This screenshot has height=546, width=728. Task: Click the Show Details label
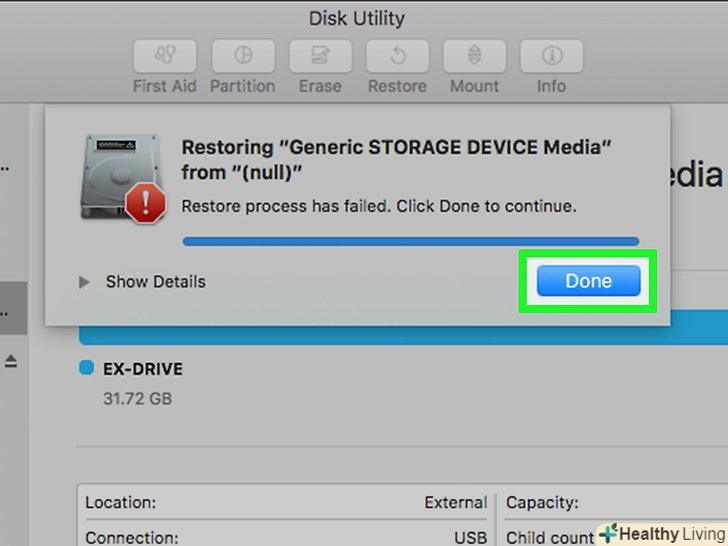point(155,282)
